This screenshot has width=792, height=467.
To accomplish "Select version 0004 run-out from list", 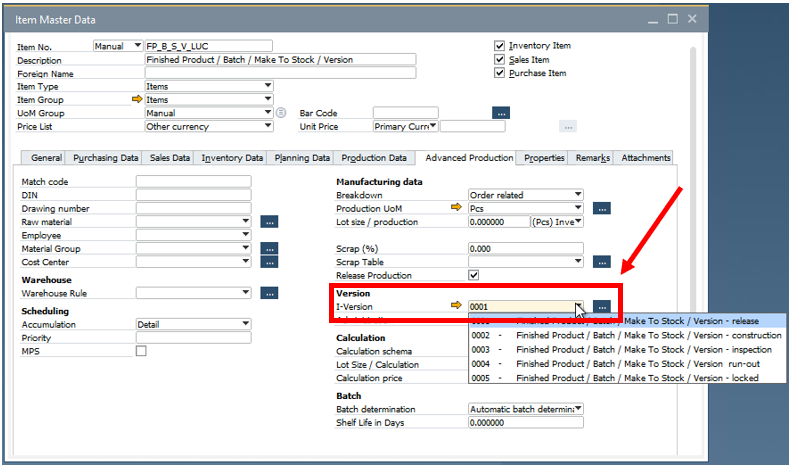I will click(x=627, y=364).
